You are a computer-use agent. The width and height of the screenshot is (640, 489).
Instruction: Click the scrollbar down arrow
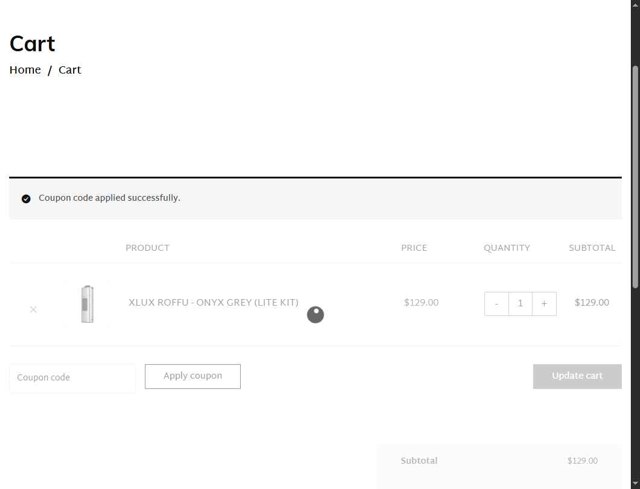tap(636, 485)
